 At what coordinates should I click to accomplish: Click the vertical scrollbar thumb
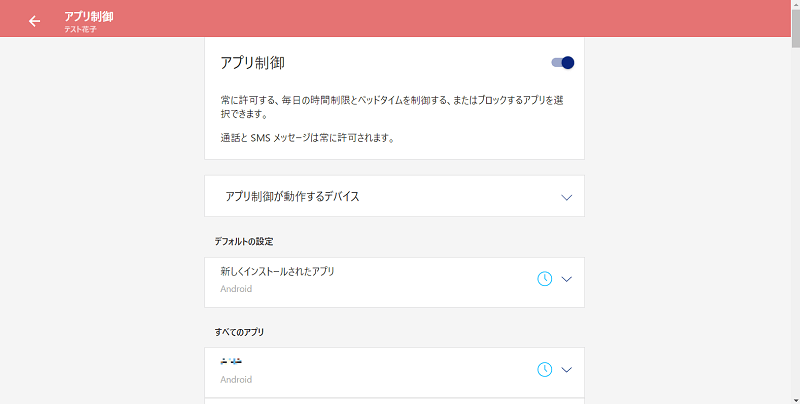click(x=795, y=28)
